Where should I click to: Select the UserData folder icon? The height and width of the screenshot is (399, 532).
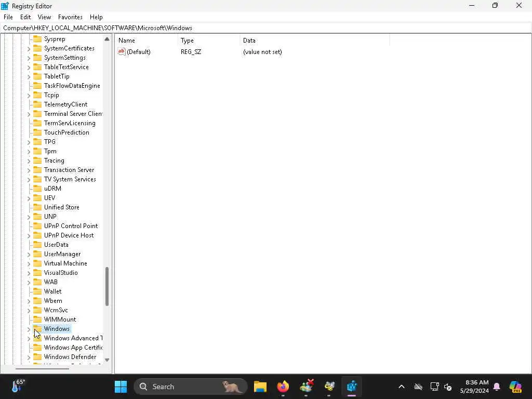(37, 245)
